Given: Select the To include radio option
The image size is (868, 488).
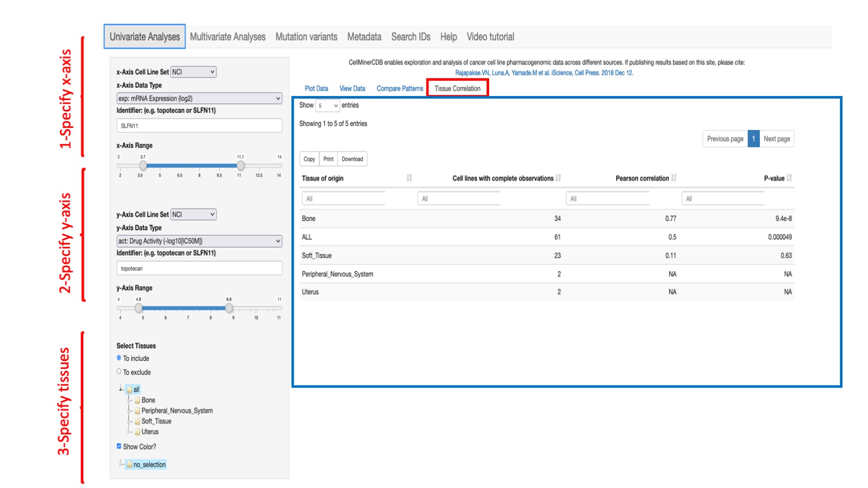Looking at the screenshot, I should [118, 358].
